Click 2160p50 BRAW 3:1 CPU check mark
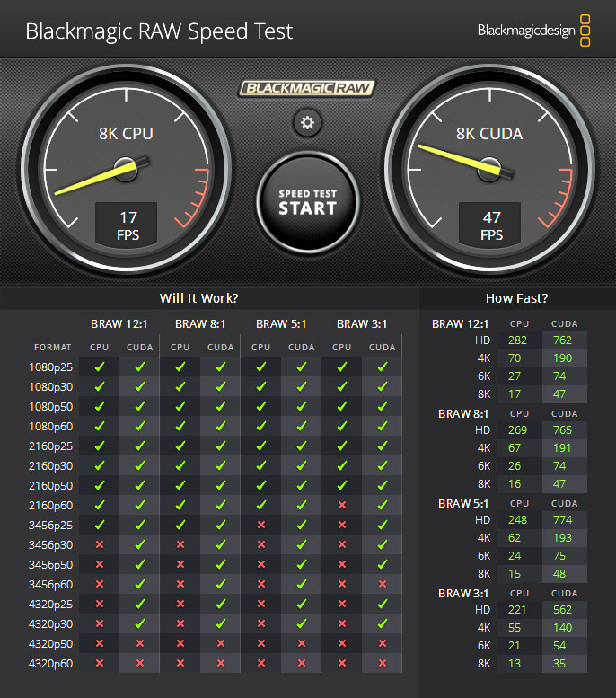The height and width of the screenshot is (698, 616). pyautogui.click(x=341, y=485)
